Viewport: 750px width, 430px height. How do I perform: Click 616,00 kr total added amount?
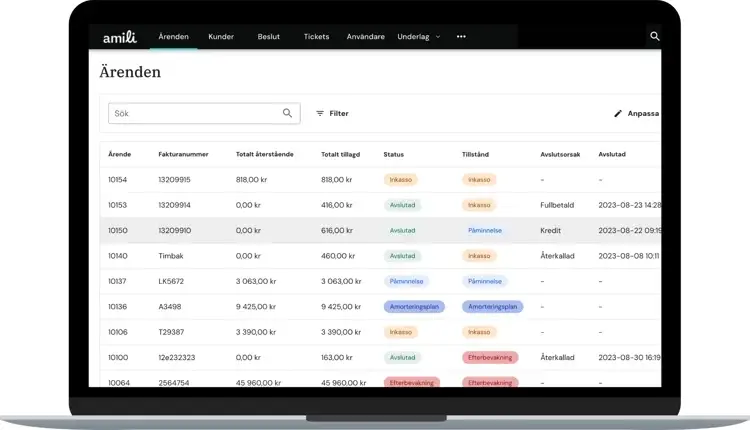pos(337,231)
